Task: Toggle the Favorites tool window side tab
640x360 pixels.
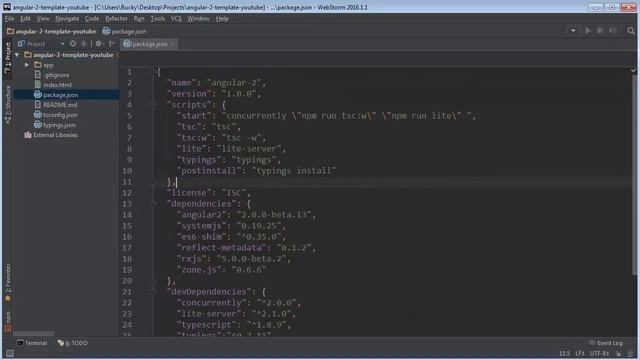Action: tap(7, 283)
